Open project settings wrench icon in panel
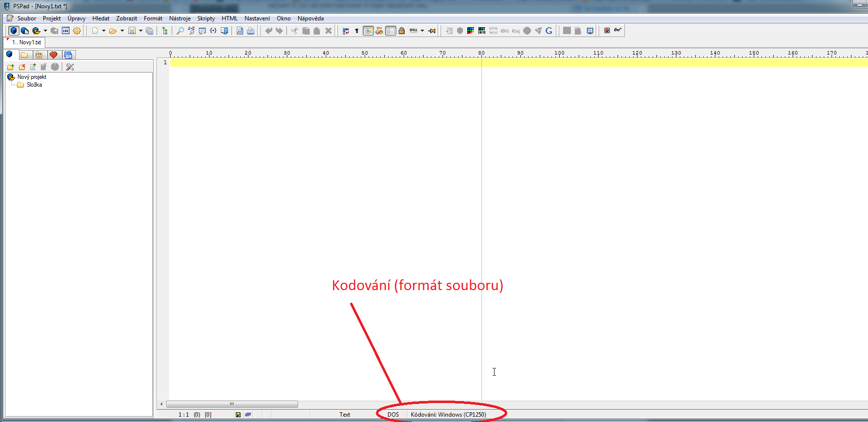This screenshot has width=868, height=422. [x=70, y=67]
